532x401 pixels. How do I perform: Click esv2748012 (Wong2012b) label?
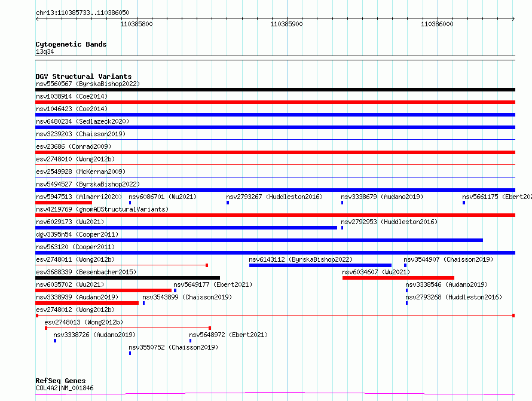point(75,310)
